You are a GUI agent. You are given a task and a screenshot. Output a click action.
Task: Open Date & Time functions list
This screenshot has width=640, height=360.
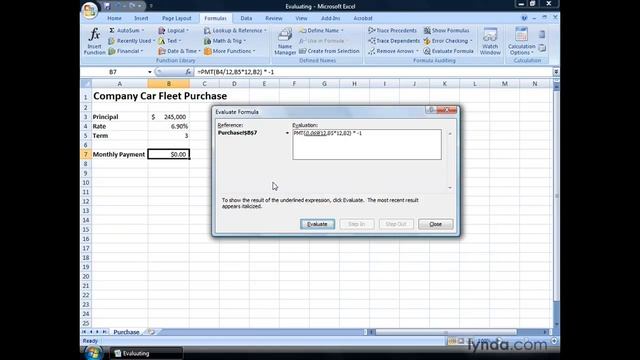coord(179,51)
